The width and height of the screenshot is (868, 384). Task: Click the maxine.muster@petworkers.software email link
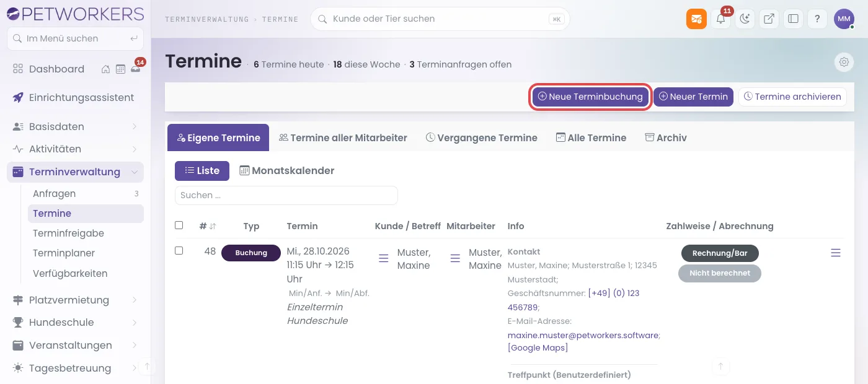point(583,335)
